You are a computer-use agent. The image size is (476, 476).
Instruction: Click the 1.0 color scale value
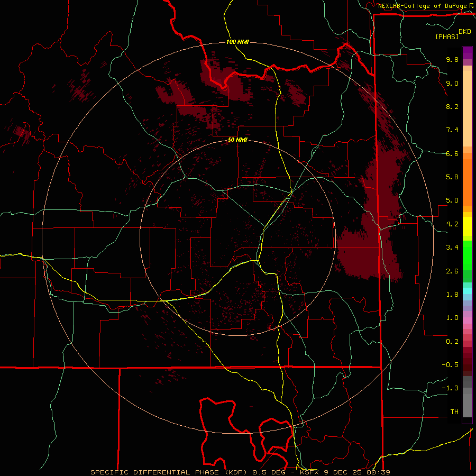pyautogui.click(x=452, y=318)
